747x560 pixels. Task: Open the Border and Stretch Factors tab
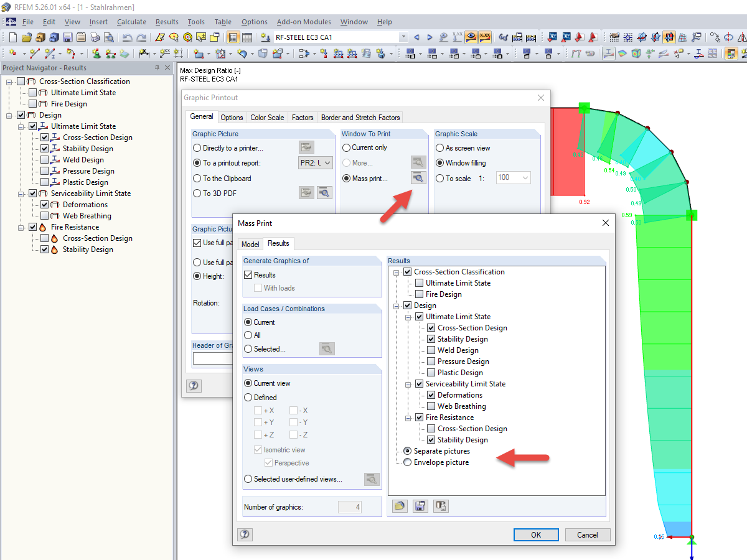point(360,117)
